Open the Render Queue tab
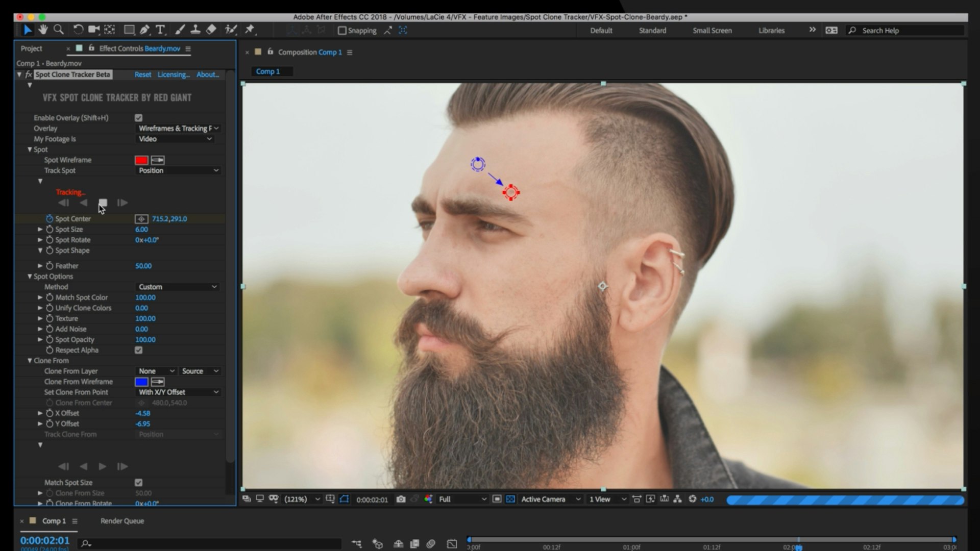Viewport: 980px width, 551px height. [122, 521]
